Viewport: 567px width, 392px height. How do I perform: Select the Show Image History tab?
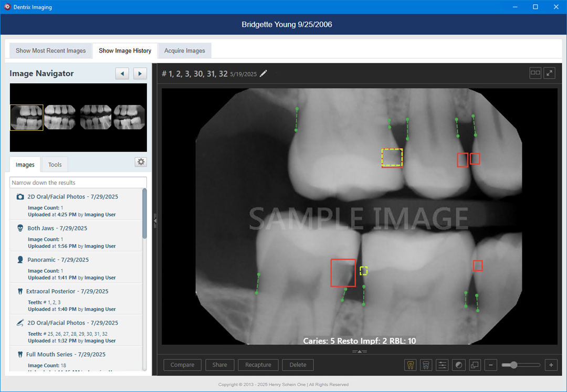tap(125, 50)
